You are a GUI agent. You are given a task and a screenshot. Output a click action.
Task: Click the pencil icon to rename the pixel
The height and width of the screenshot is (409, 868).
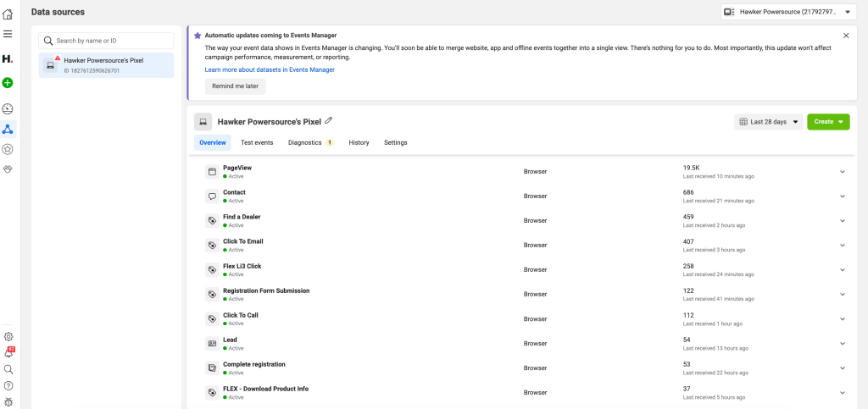click(x=329, y=121)
